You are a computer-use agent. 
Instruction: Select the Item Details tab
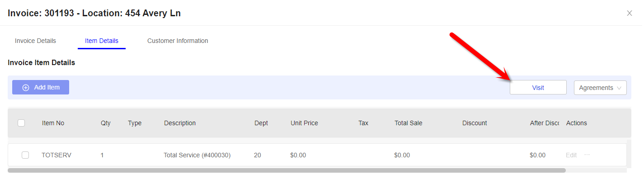pyautogui.click(x=102, y=41)
